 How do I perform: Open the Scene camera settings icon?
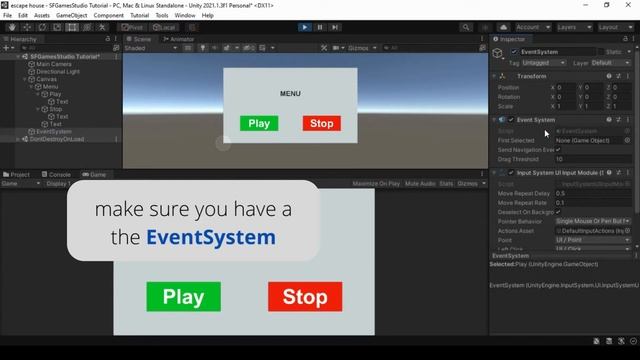tap(338, 48)
